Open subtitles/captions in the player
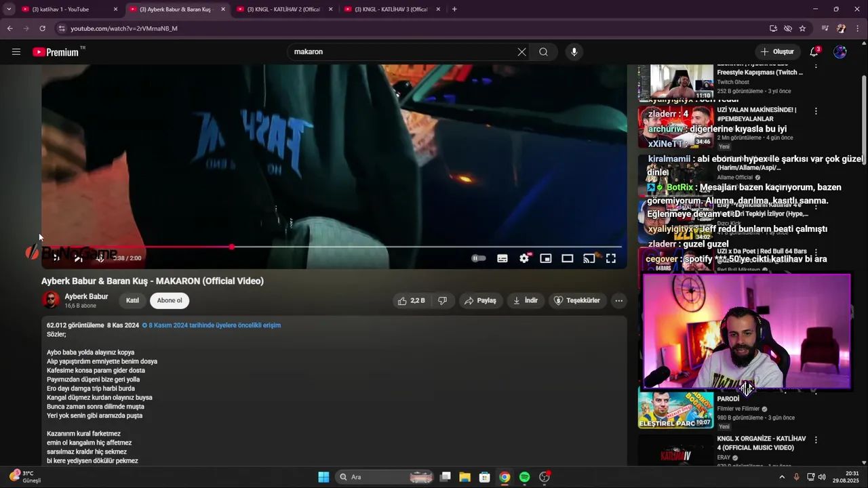Viewport: 868px width, 488px height. [x=502, y=258]
